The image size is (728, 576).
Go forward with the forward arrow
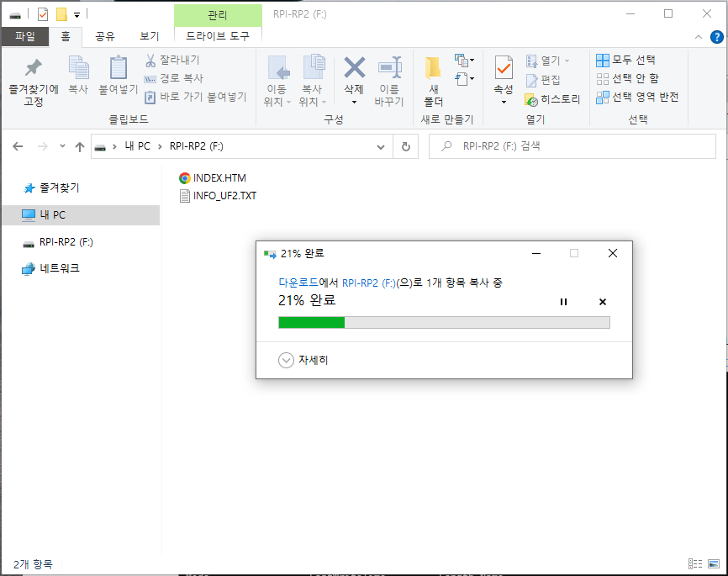click(x=43, y=146)
